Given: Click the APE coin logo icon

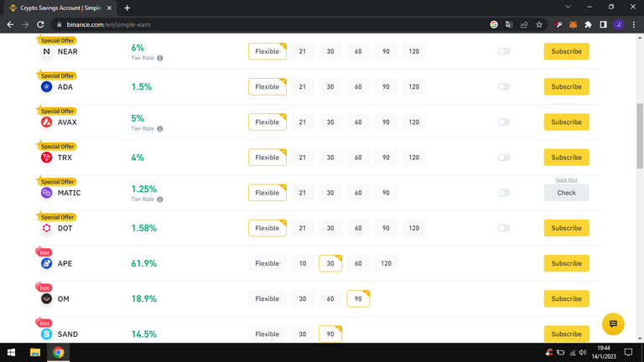Looking at the screenshot, I should pyautogui.click(x=46, y=263).
